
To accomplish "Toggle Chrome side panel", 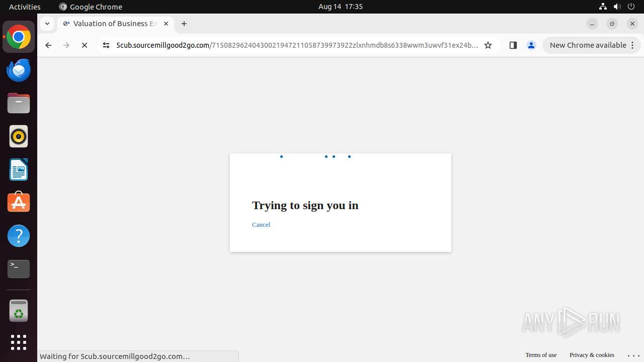I will 513,45.
